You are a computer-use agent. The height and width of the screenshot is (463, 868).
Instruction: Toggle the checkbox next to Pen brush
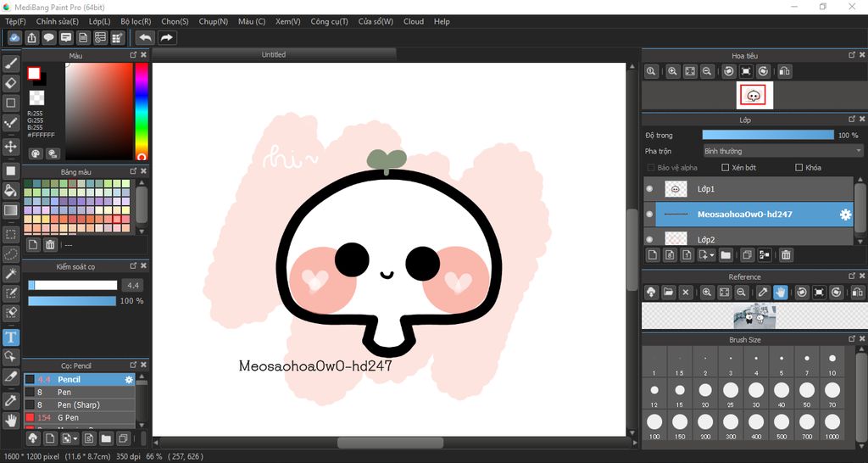pos(30,392)
